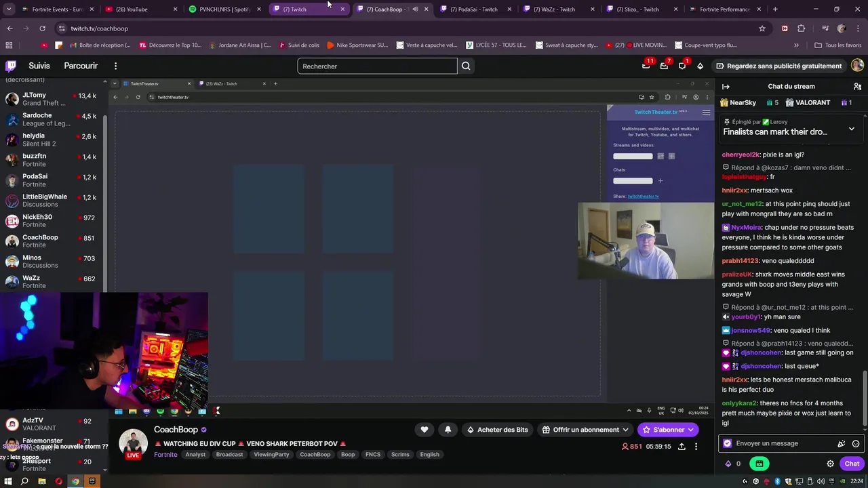
Task: Click the FNCS tag
Action: coord(373,455)
